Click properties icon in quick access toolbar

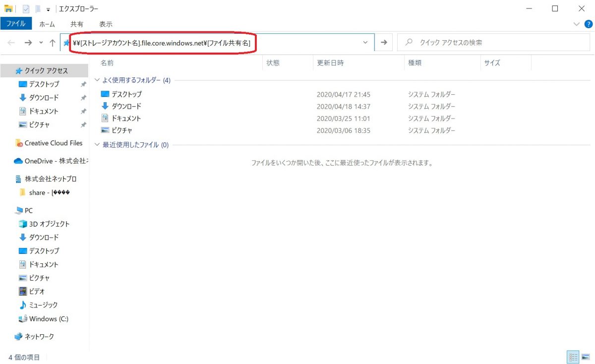26,8
